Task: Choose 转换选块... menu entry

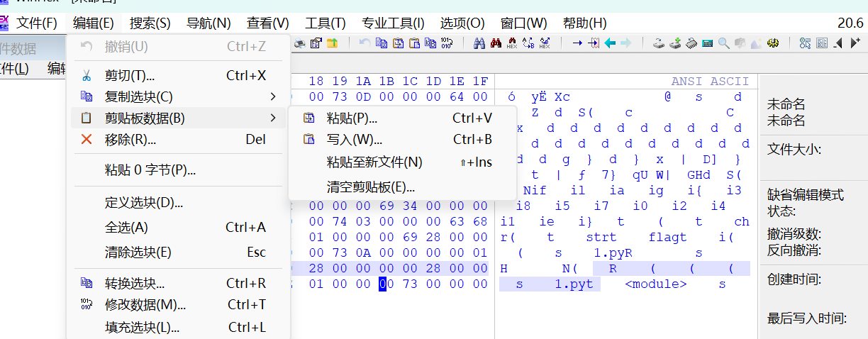Action: pos(178,284)
